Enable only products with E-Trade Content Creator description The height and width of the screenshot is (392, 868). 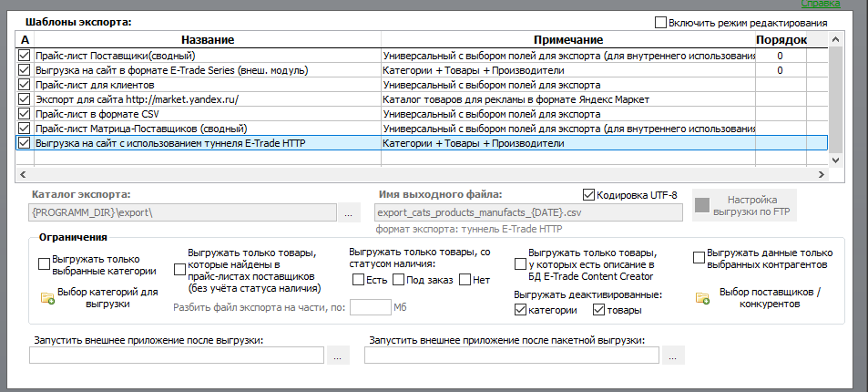pos(520,264)
